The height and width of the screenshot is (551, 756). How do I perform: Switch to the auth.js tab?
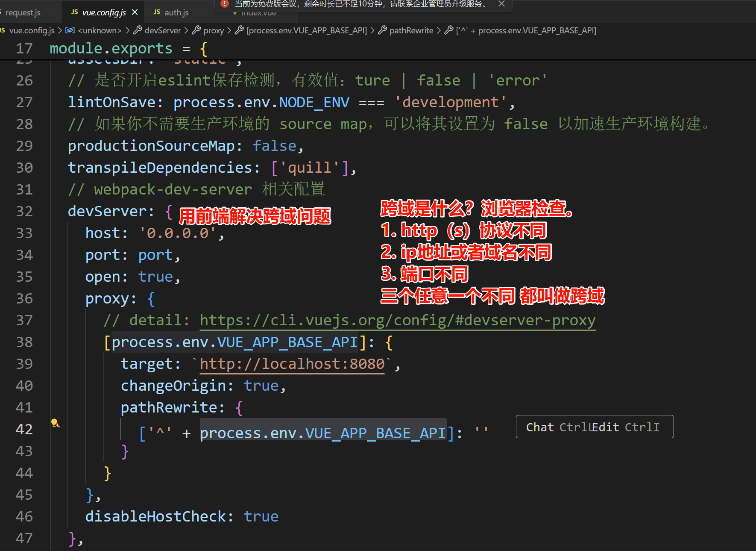[176, 12]
